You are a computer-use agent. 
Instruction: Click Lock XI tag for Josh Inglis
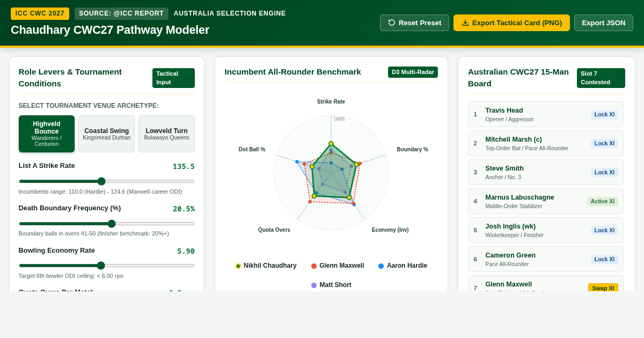click(604, 230)
